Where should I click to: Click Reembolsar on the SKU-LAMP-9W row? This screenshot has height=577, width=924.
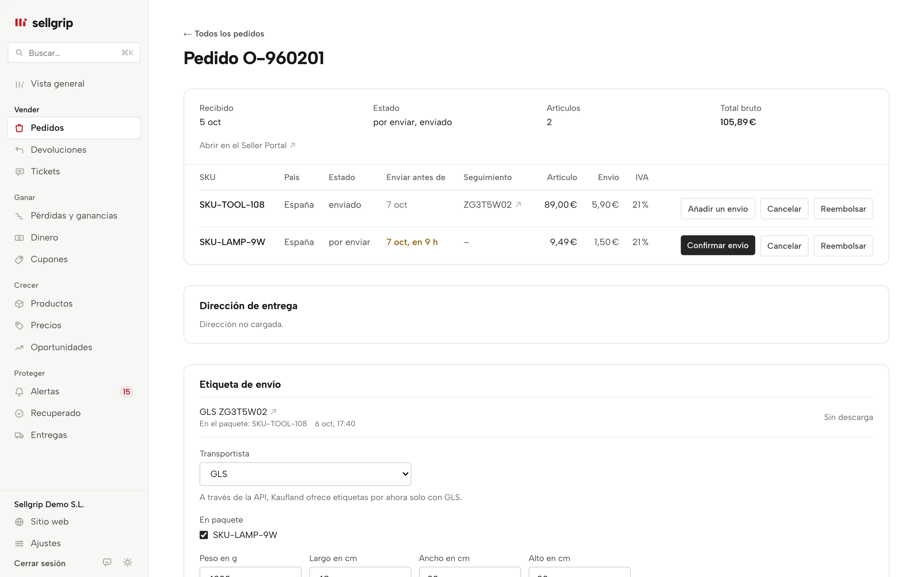[843, 246]
